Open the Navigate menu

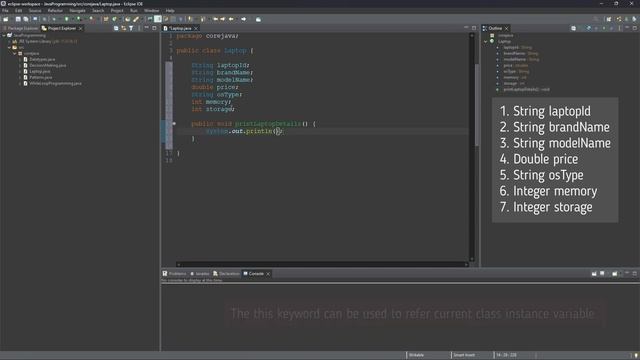tap(77, 11)
